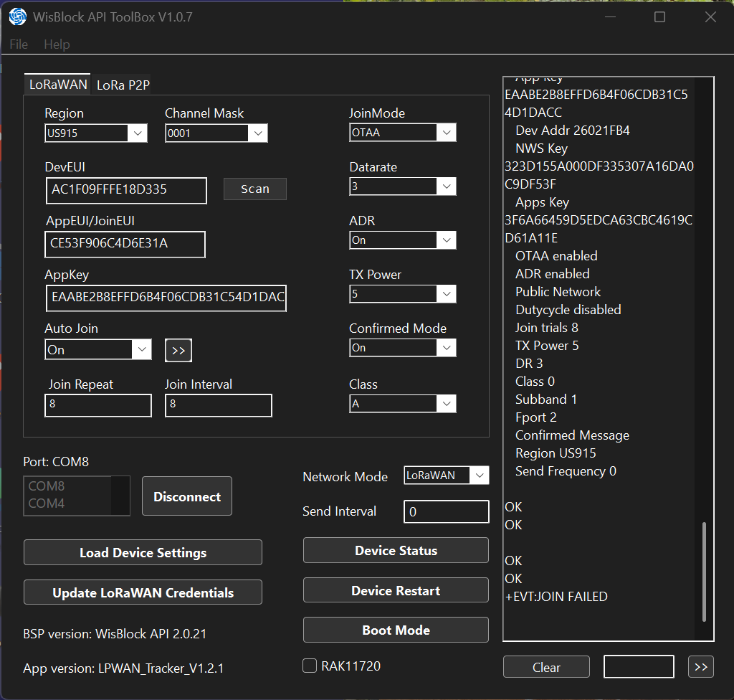The width and height of the screenshot is (734, 700).
Task: Click the log output vertical scrollbar
Action: tap(704, 571)
